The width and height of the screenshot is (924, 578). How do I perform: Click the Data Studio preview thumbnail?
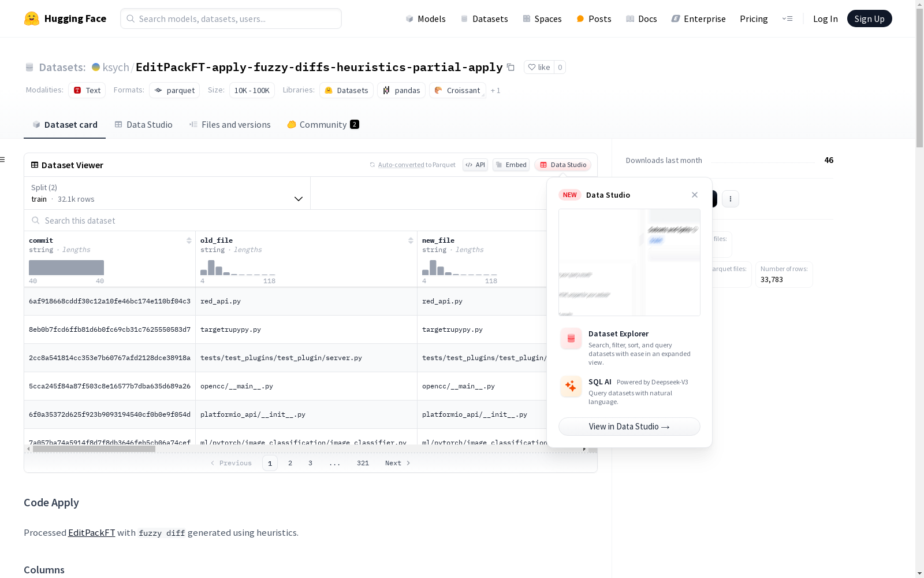[x=629, y=262]
